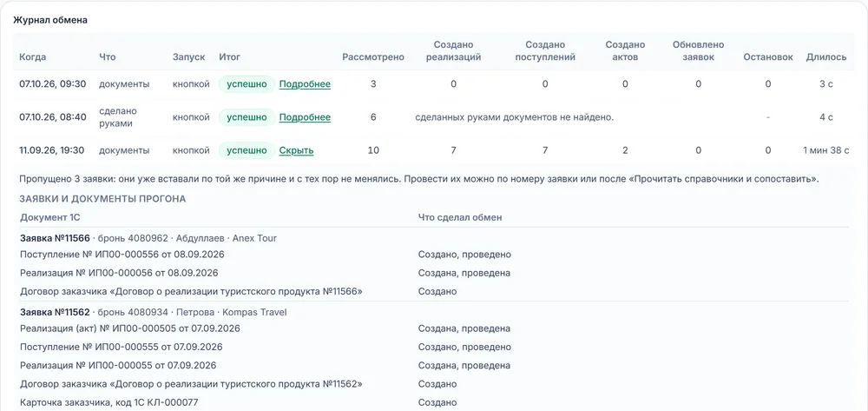Click duration value '4 с'
Viewport: 868px width, 411px height.
(826, 117)
